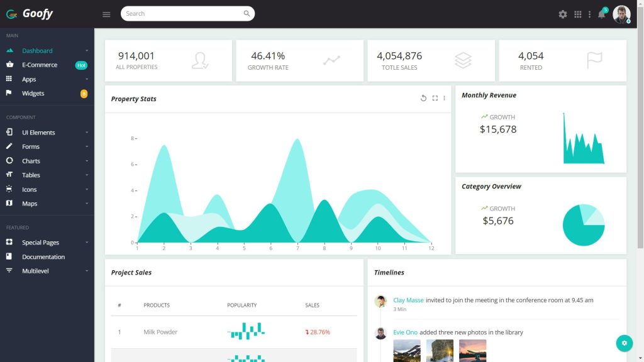This screenshot has width=644, height=362.
Task: Click the floating teal action button bottom right
Action: click(x=624, y=343)
